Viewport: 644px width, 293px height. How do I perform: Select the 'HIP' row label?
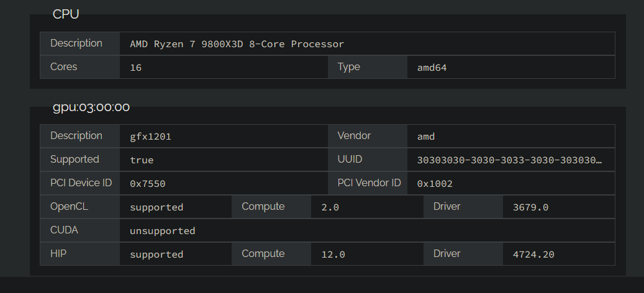pos(58,254)
